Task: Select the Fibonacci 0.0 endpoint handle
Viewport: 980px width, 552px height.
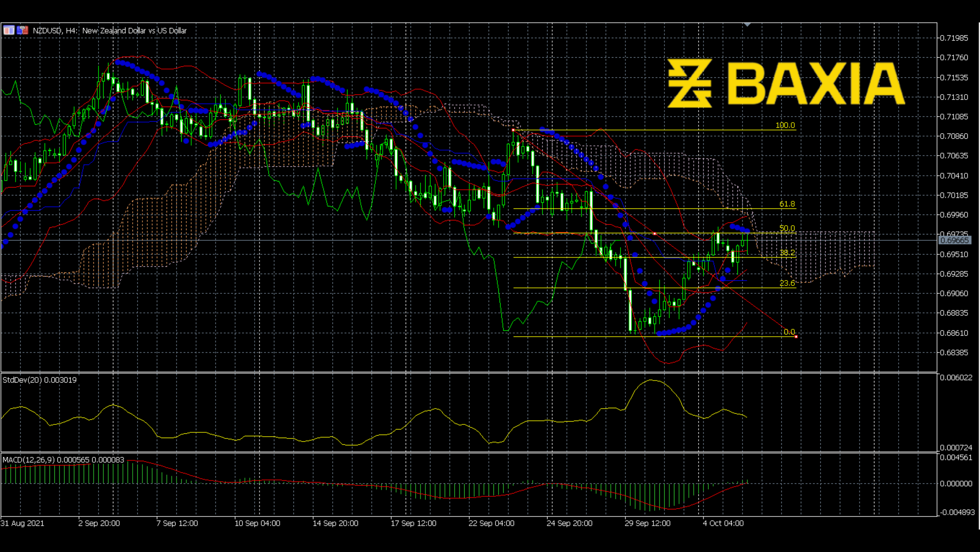Action: 796,336
